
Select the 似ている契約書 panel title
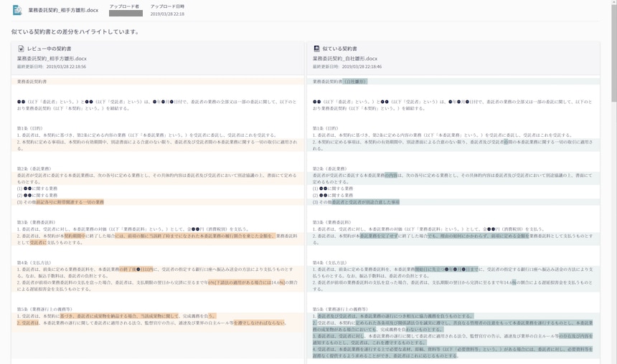click(340, 49)
